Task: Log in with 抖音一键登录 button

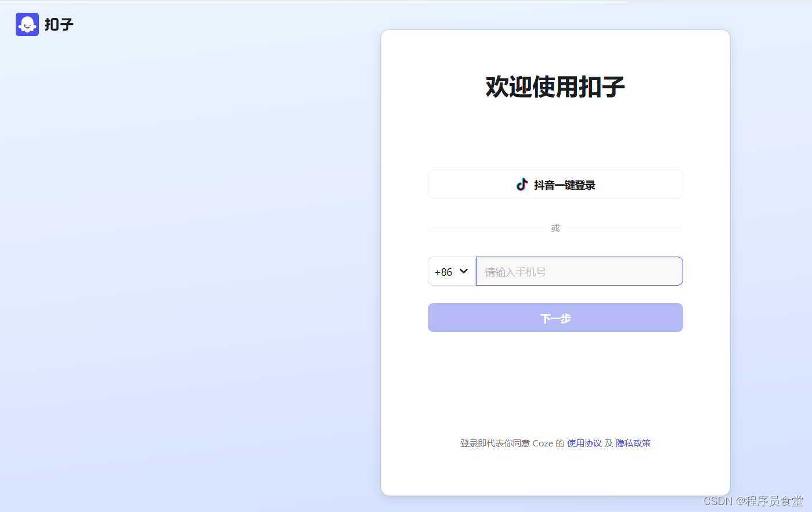Action: click(x=555, y=184)
